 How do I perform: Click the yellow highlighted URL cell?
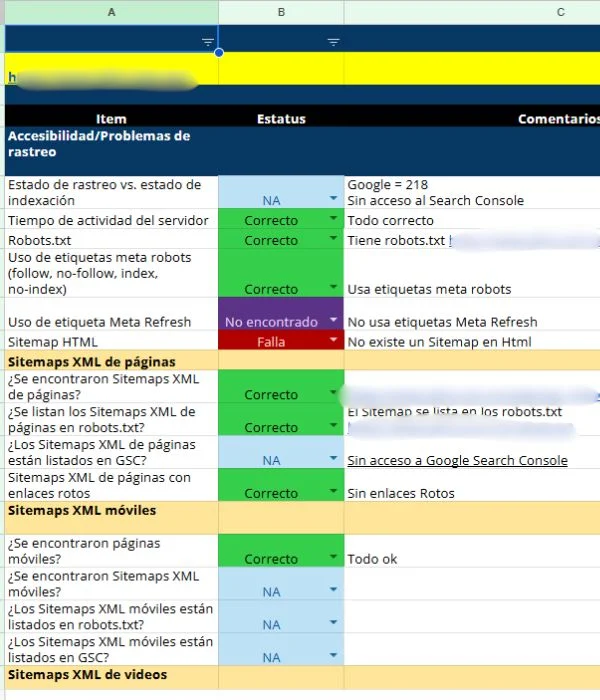coord(110,76)
